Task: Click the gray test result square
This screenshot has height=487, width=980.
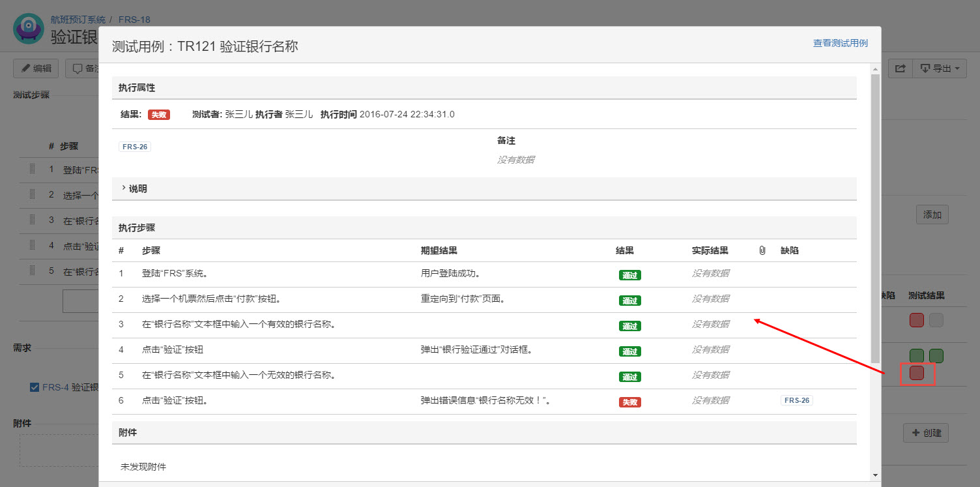Action: pyautogui.click(x=936, y=320)
